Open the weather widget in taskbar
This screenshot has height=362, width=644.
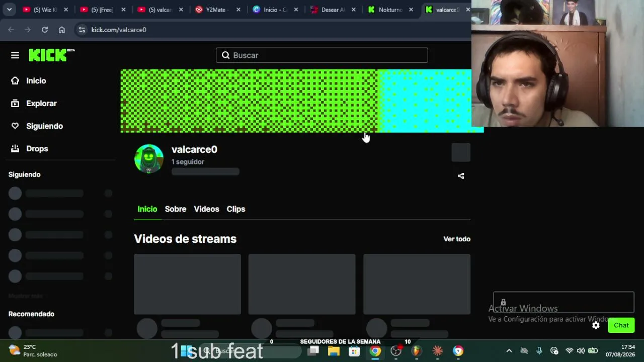point(33,350)
